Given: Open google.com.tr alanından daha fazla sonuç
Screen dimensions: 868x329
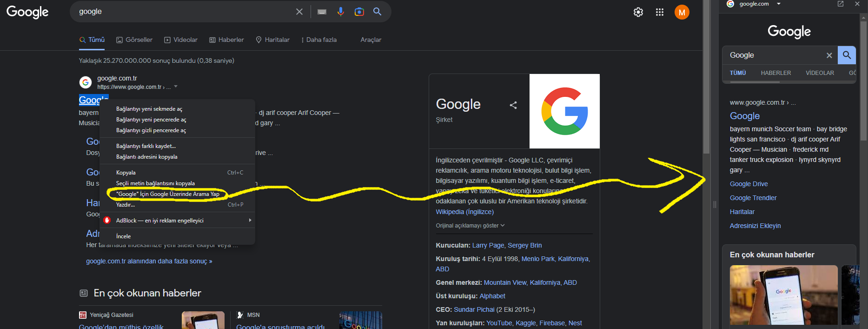Looking at the screenshot, I should [x=149, y=261].
